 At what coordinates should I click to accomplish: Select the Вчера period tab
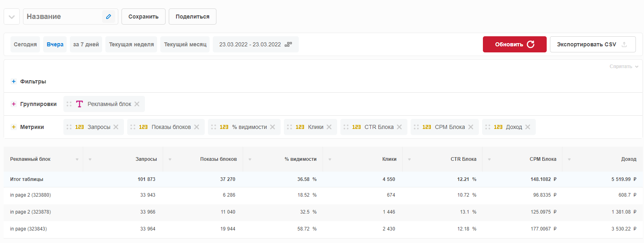coord(55,44)
